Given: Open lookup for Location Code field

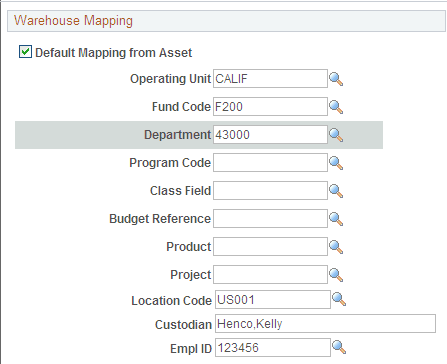Looking at the screenshot, I should click(339, 299).
